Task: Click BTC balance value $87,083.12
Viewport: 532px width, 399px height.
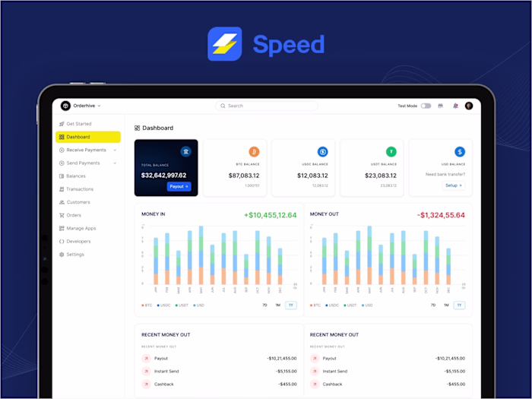Action: point(244,176)
